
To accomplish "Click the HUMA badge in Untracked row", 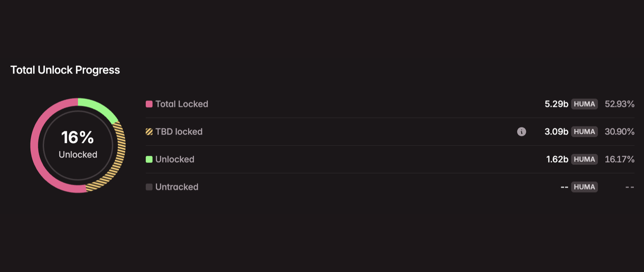I will (585, 187).
